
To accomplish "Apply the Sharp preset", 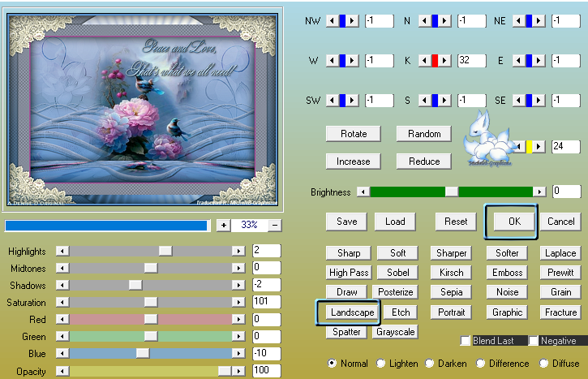I will pyautogui.click(x=349, y=253).
